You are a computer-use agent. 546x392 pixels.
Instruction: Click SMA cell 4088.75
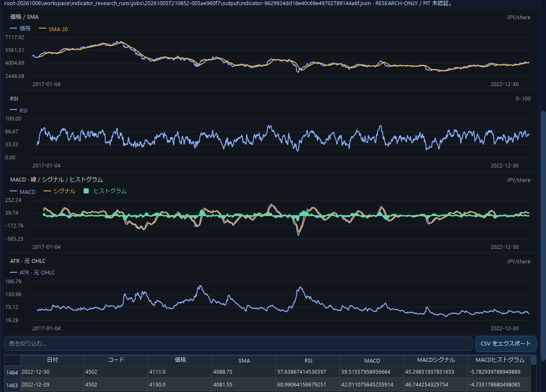244,372
